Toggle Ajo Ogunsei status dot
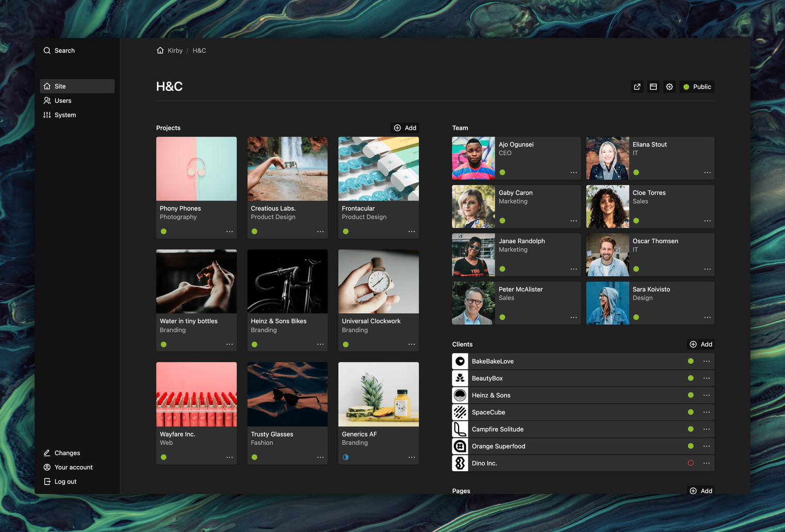785x532 pixels. (503, 172)
